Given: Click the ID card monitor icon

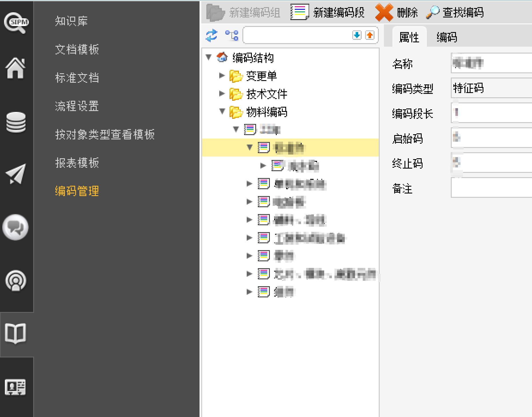Looking at the screenshot, I should pos(15,387).
